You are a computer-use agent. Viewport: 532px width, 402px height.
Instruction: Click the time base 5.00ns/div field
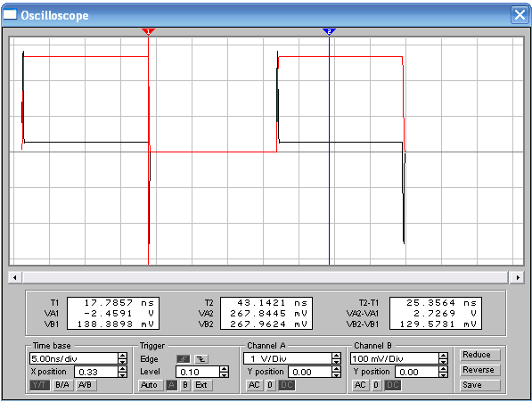pos(74,358)
